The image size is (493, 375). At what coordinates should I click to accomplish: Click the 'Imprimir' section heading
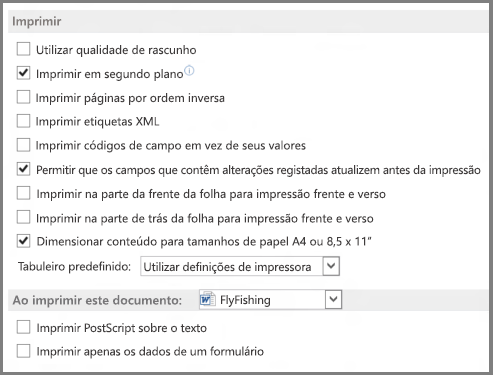pyautogui.click(x=37, y=21)
